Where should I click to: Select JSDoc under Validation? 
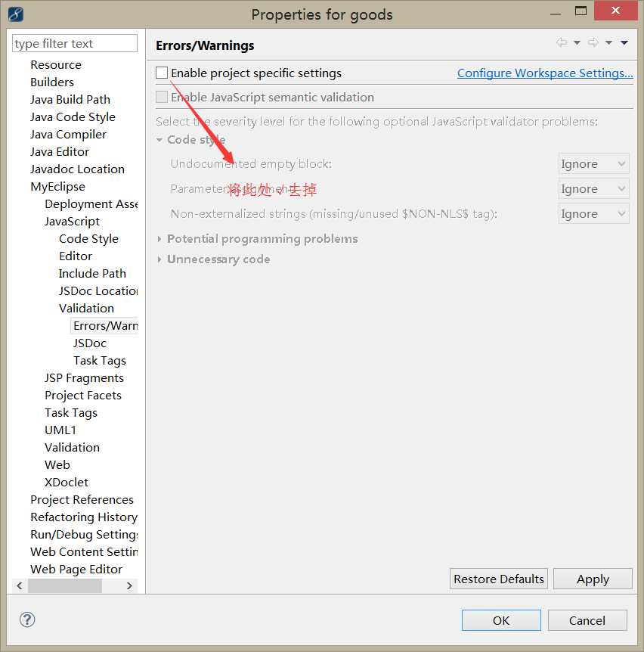point(90,343)
